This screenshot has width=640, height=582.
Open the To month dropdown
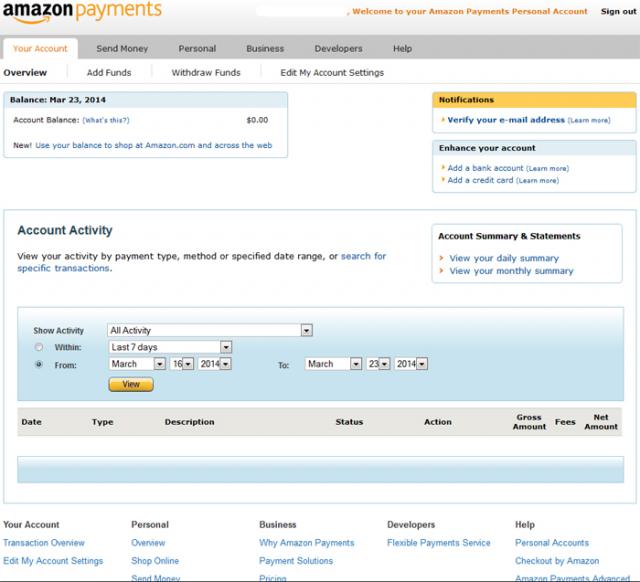[x=333, y=364]
